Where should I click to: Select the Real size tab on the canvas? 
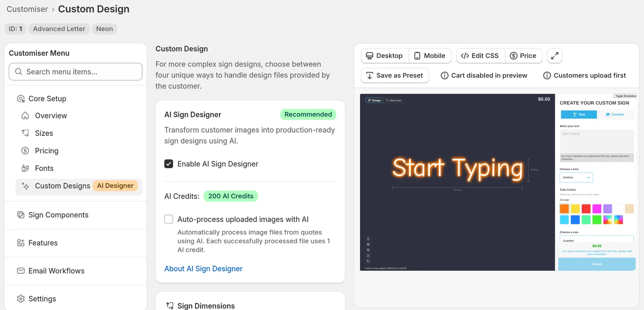394,100
